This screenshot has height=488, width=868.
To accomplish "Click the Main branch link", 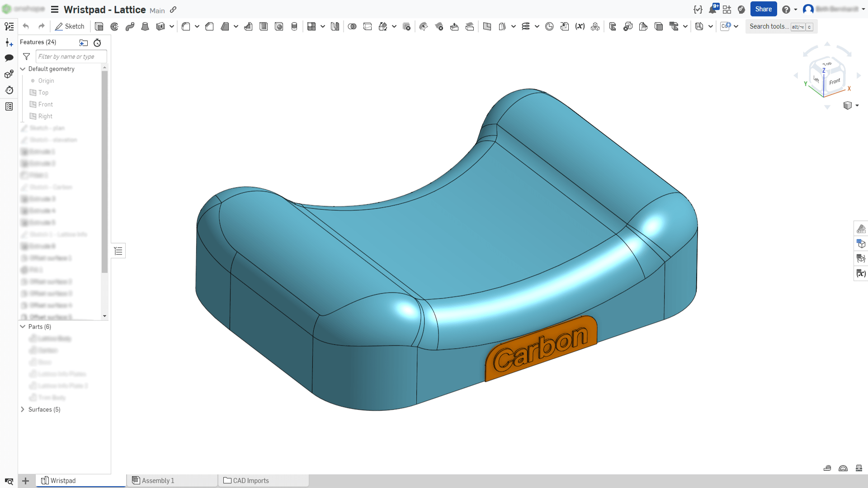I will click(157, 10).
